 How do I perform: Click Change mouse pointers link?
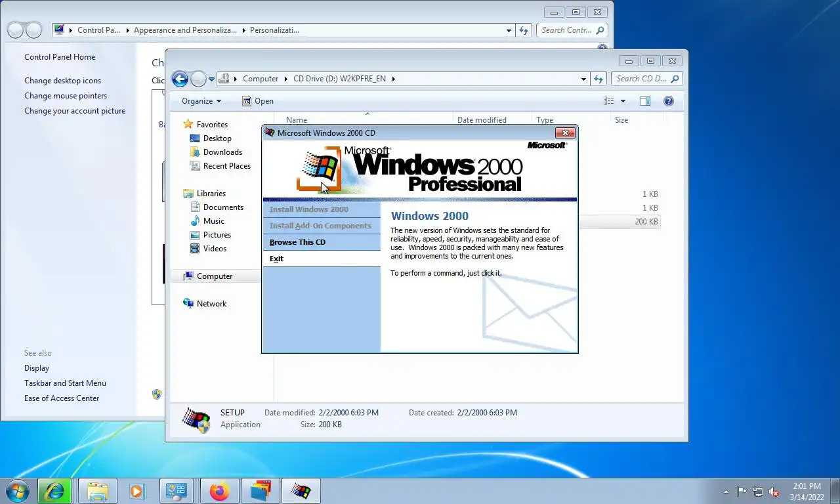coord(66,96)
